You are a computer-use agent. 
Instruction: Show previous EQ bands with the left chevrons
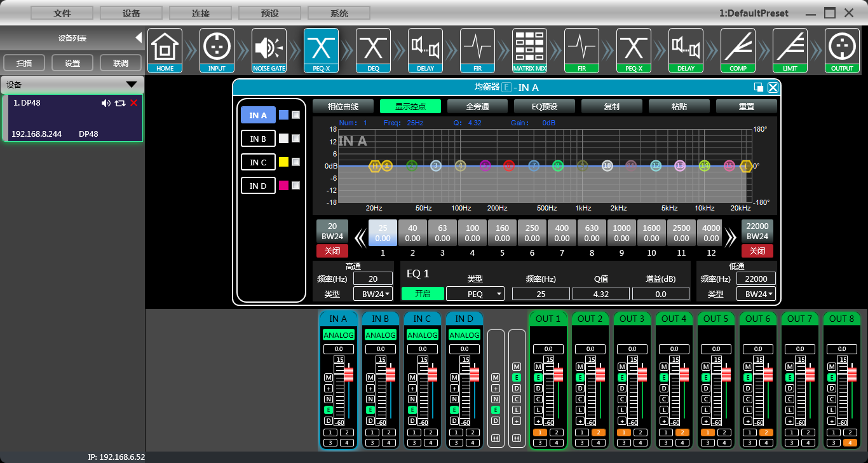[x=360, y=238]
